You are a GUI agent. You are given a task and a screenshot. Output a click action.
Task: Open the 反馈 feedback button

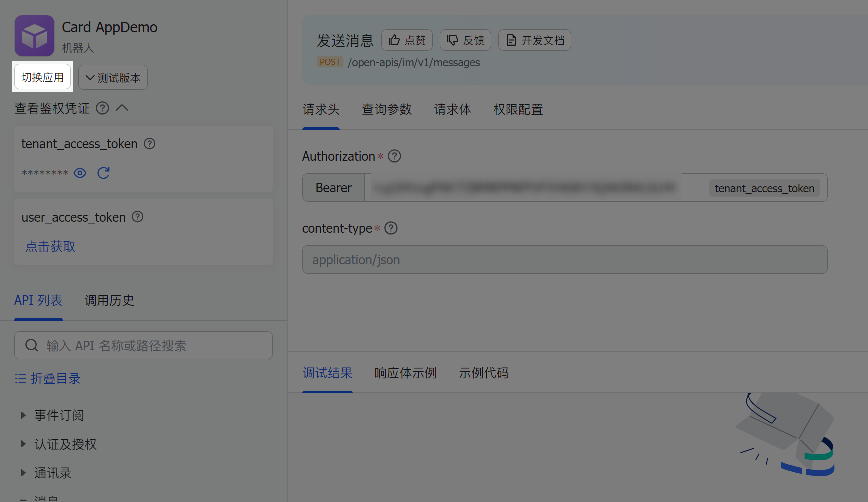465,40
